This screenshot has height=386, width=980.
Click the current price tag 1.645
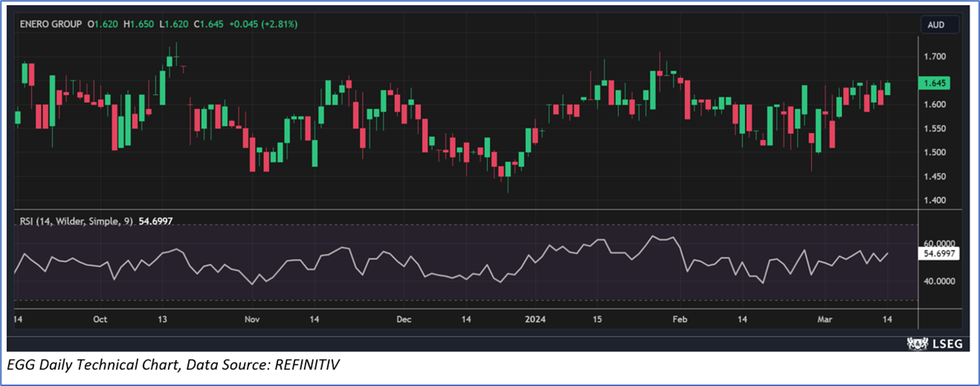[935, 83]
